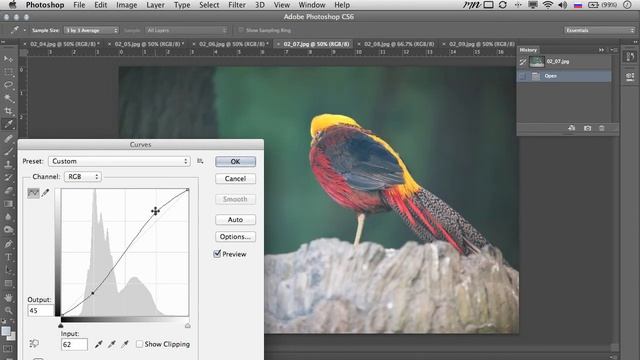Open the Essentials workspace dropdown
This screenshot has width=640, height=360.
pos(600,30)
